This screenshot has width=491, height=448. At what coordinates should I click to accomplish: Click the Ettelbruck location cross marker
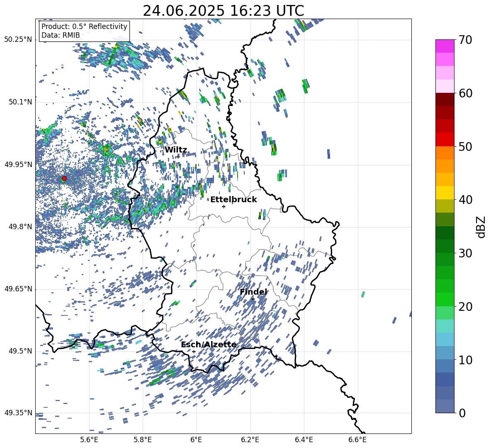(224, 206)
